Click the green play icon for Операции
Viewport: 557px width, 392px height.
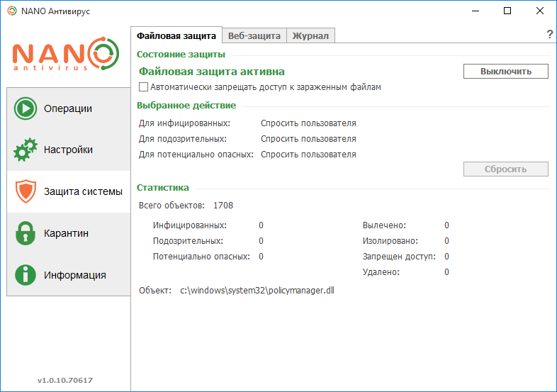click(x=26, y=108)
